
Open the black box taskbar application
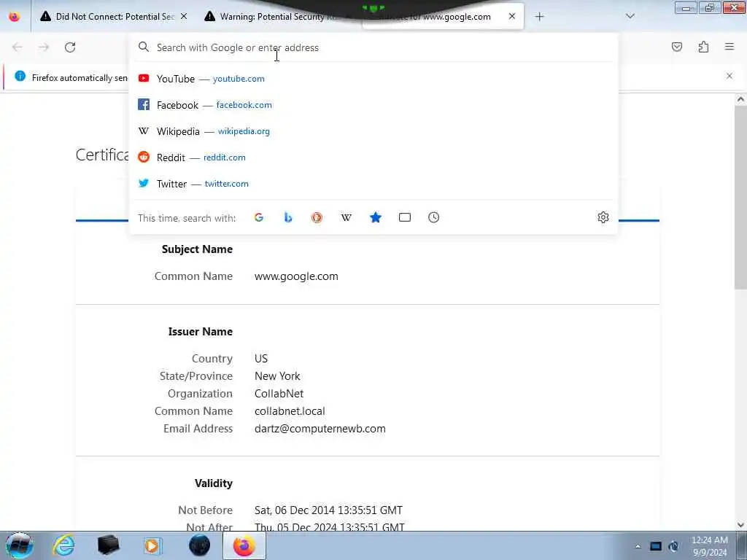[x=108, y=545]
